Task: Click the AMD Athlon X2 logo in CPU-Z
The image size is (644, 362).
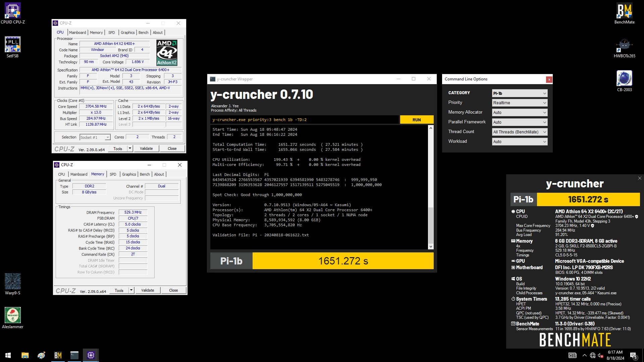Action: click(x=167, y=53)
